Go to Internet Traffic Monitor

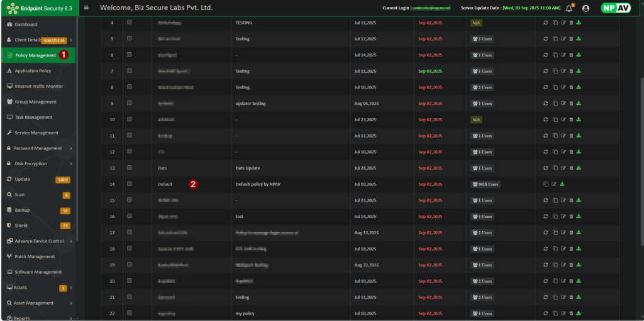pos(38,86)
